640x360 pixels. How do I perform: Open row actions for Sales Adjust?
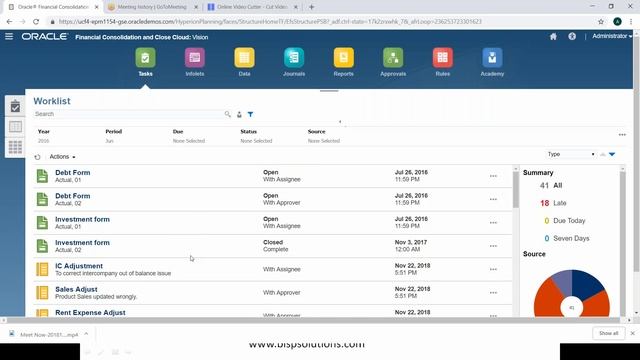click(x=493, y=293)
